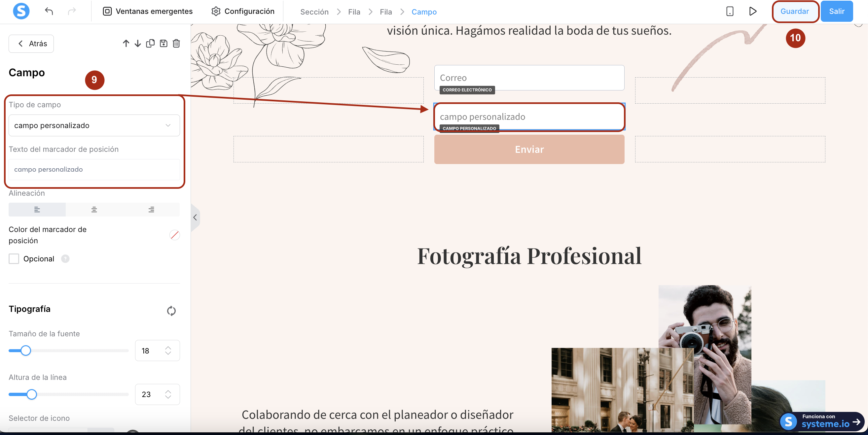Delete the field using trash icon
The height and width of the screenshot is (435, 868).
pos(176,44)
